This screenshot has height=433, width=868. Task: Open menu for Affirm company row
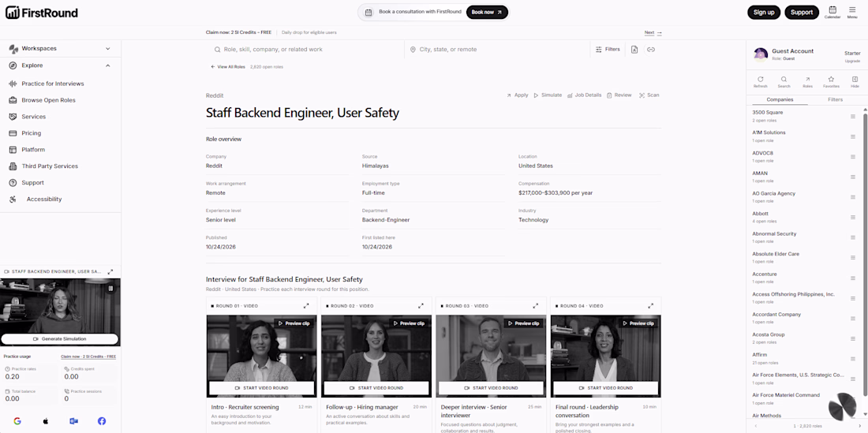click(x=852, y=358)
